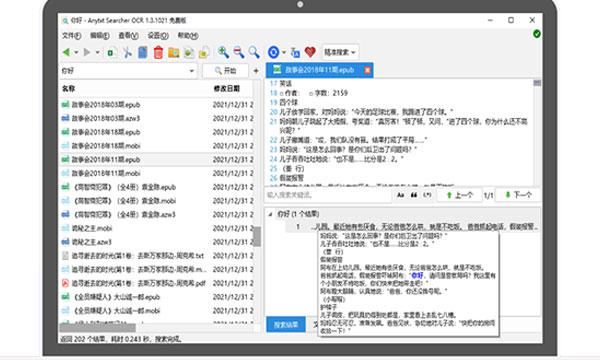Click the zoom out magnifier icon
This screenshot has width=600, height=360.
[239, 52]
